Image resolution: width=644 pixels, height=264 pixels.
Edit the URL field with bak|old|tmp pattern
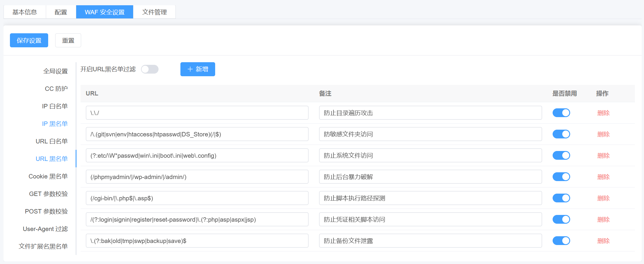pos(197,241)
